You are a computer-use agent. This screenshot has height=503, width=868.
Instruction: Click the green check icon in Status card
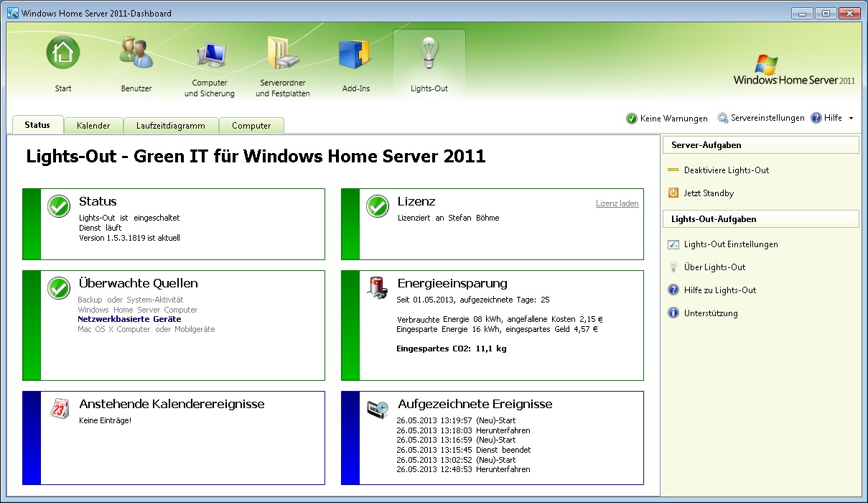point(59,206)
